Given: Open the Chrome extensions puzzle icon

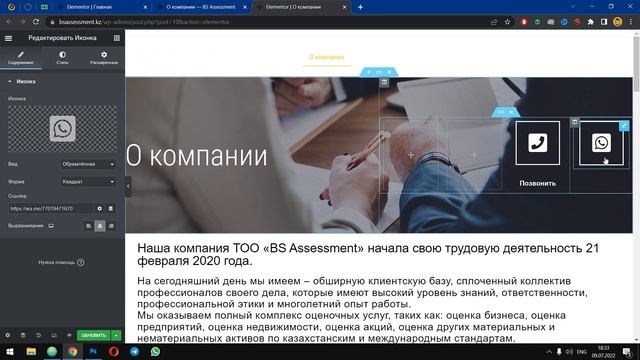Looking at the screenshot, I should pos(591,22).
